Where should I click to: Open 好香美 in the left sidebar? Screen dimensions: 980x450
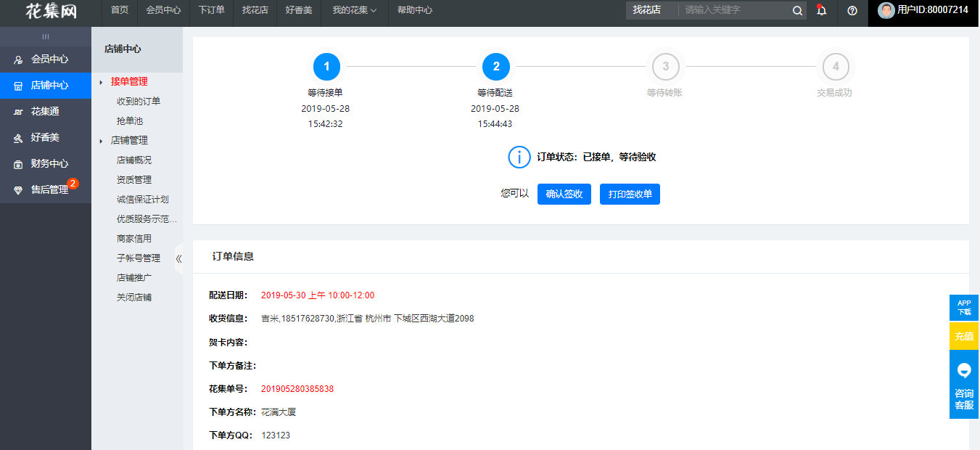point(45,138)
